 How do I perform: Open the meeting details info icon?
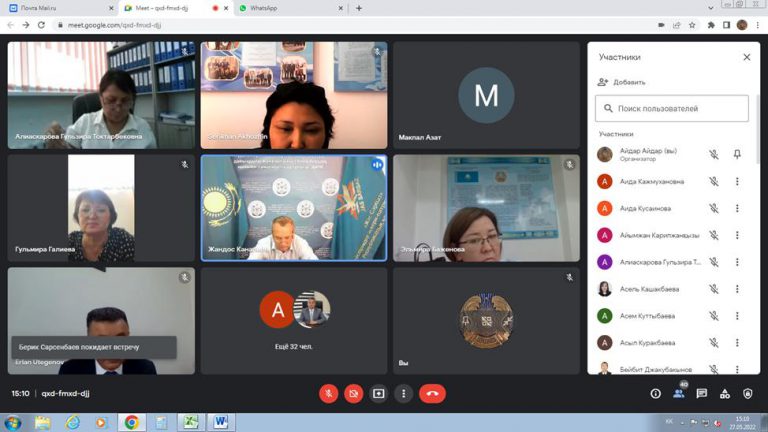[656, 394]
